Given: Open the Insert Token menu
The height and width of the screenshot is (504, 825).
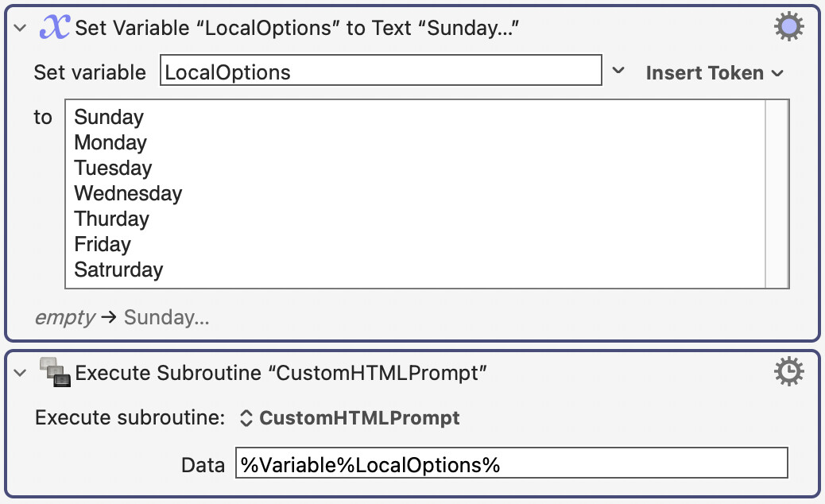Looking at the screenshot, I should pyautogui.click(x=715, y=73).
